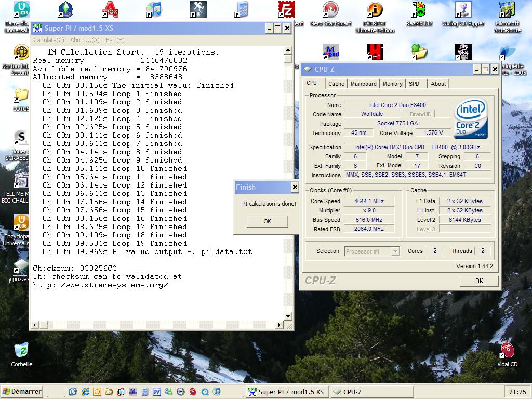This screenshot has width=532, height=399.
Task: Open the Calculate(C) menu in Super PI
Action: [49, 40]
